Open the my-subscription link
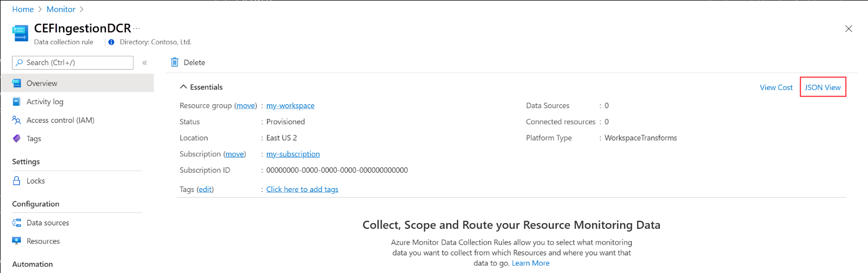Image resolution: width=868 pixels, height=273 pixels. click(293, 154)
